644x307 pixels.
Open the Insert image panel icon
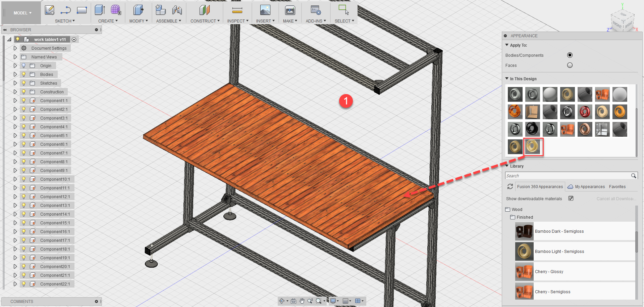point(265,10)
